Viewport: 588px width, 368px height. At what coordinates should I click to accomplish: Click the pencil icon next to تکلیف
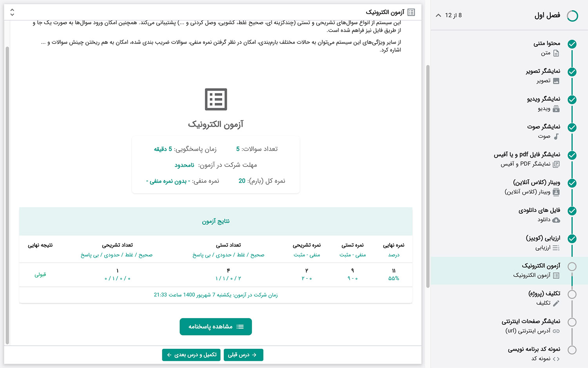556,303
